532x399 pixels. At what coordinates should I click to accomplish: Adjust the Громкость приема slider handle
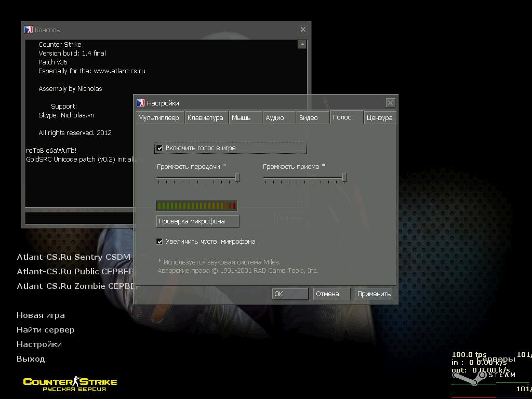tap(344, 178)
